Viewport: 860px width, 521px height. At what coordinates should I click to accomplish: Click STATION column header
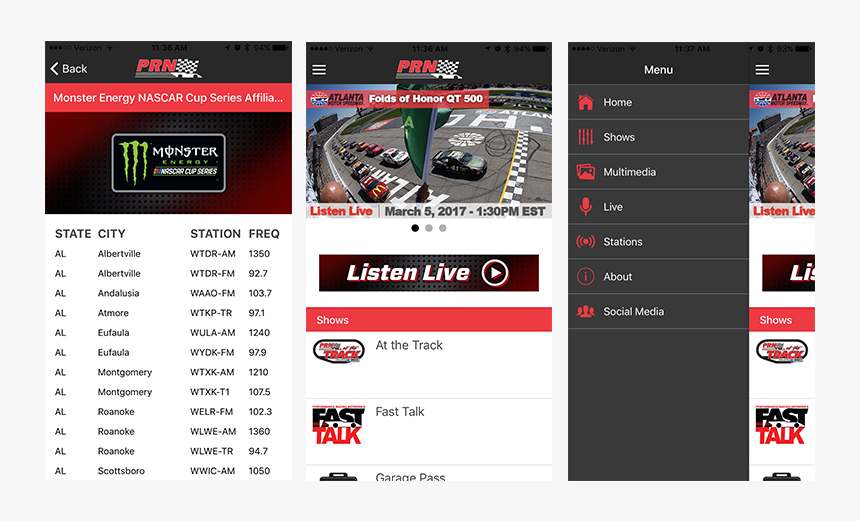click(x=215, y=234)
